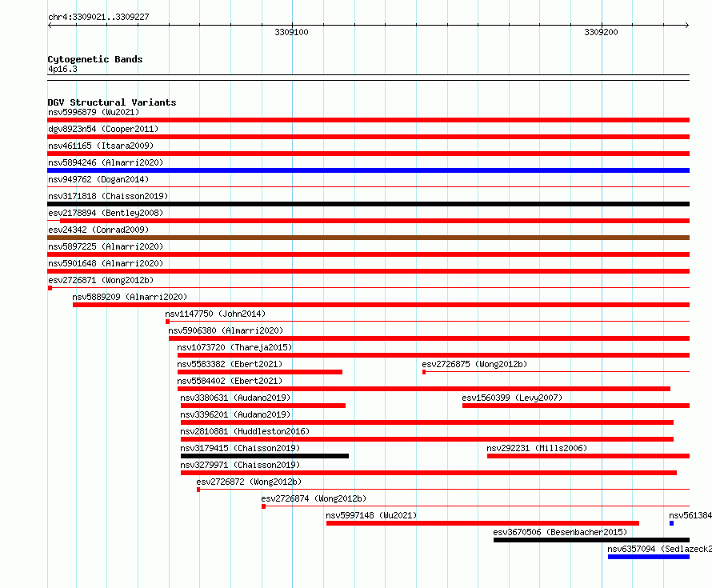Click nsv292231 (Mills2006) label
The height and width of the screenshot is (588, 712).
point(537,448)
